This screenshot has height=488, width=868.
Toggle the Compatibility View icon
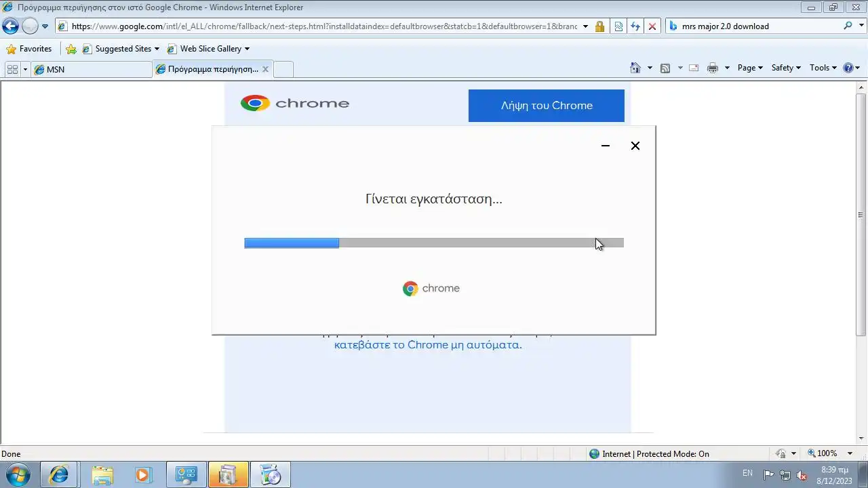(x=618, y=26)
